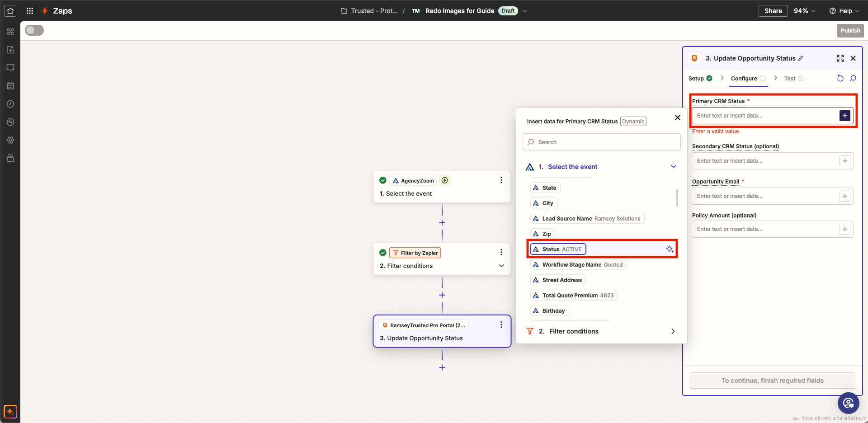This screenshot has height=423, width=868.
Task: Collapse the Select the event section
Action: pyautogui.click(x=673, y=167)
